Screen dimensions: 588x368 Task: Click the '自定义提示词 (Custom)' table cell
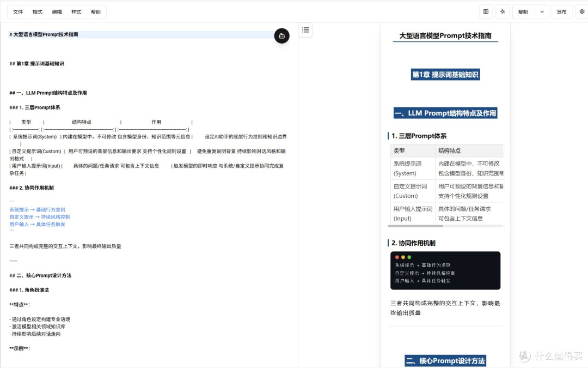click(x=413, y=191)
